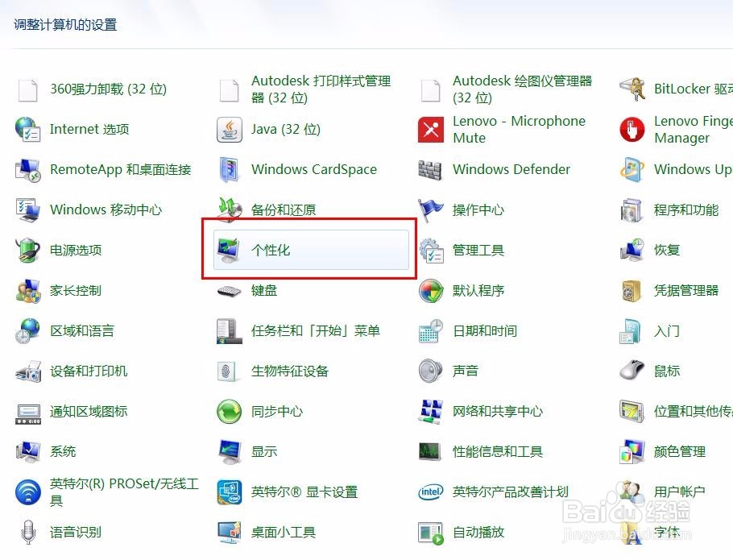This screenshot has width=733, height=560.
Task: Click the 英特尔 显卡设置 icon
Action: click(229, 492)
